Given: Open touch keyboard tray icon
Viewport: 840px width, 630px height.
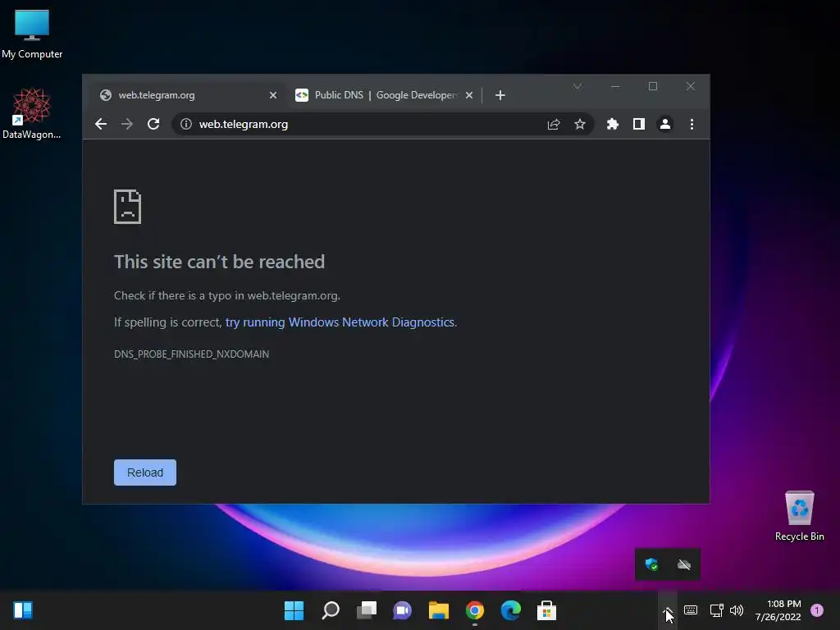Looking at the screenshot, I should click(691, 610).
